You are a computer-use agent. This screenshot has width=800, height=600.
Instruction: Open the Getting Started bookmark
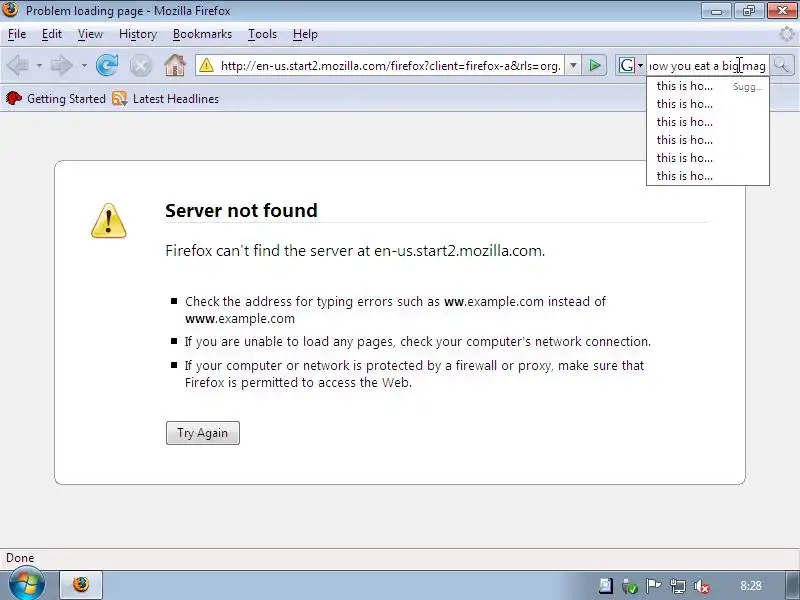[x=56, y=98]
